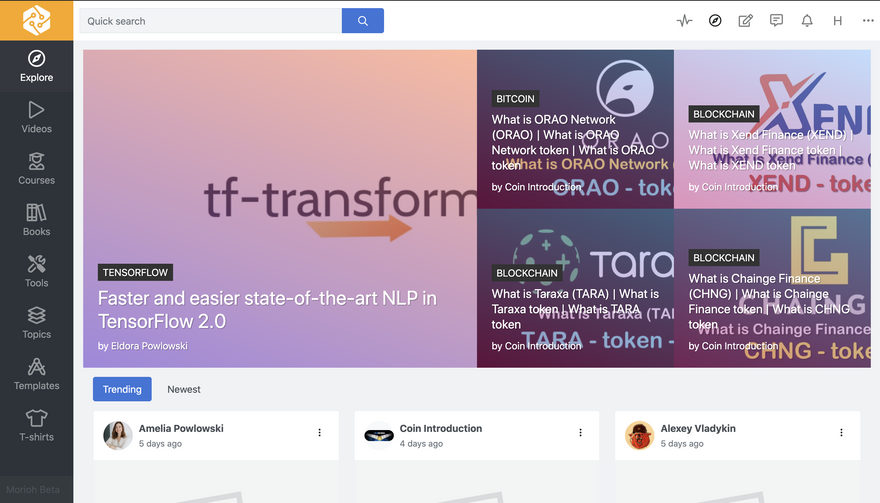Viewport: 880px width, 503px height.
Task: Open Courses from the sidebar
Action: (36, 168)
